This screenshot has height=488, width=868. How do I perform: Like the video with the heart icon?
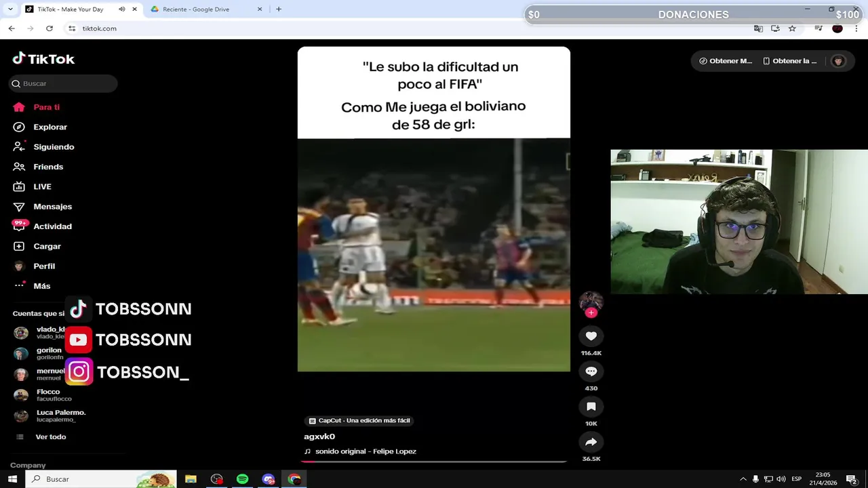pos(591,336)
